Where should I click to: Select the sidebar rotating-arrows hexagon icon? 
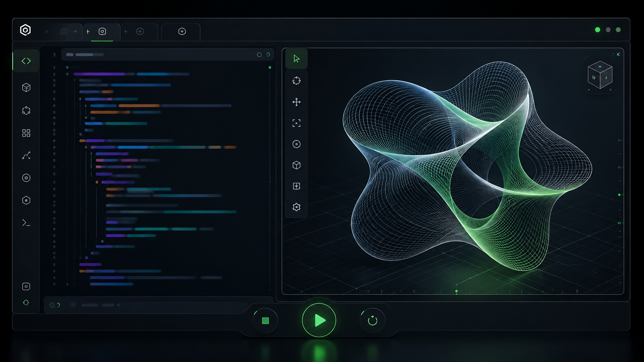tap(26, 111)
